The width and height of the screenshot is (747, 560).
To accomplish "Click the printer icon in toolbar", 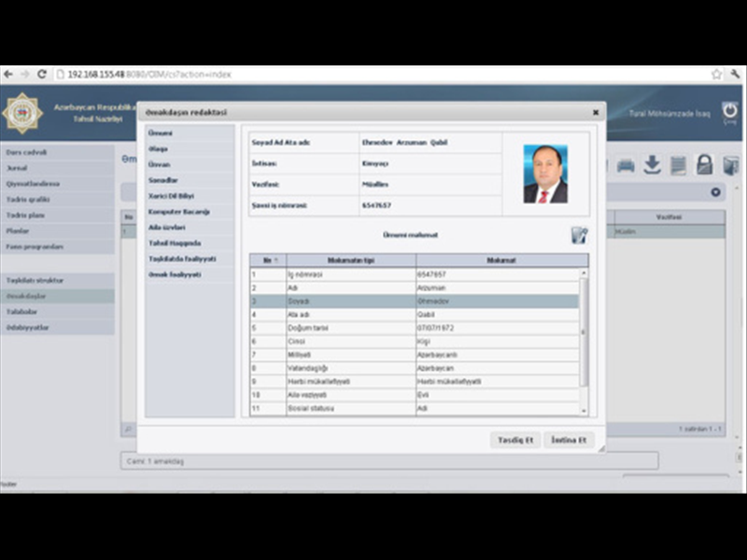I will click(x=626, y=165).
